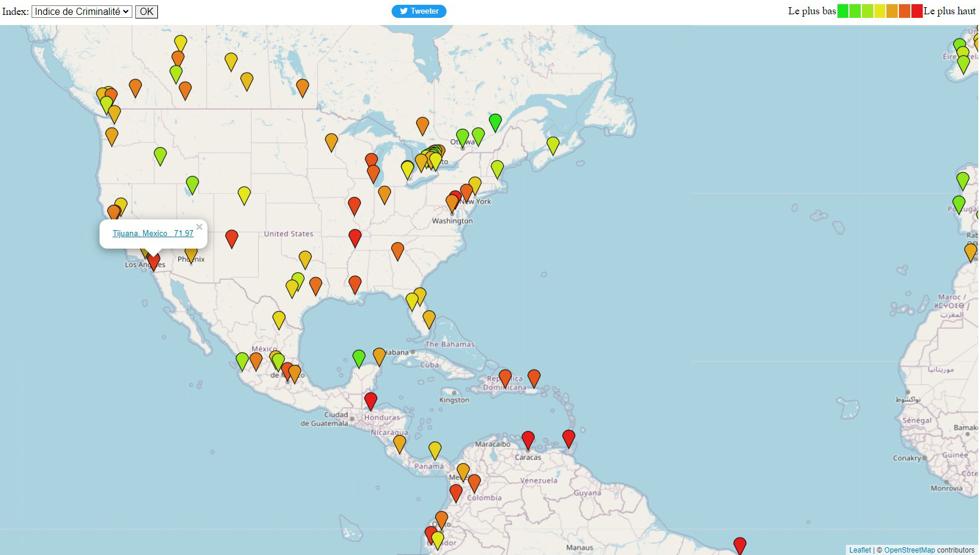This screenshot has height=555, width=980.
Task: Select the yellow-orange marker at Phoenix
Action: [x=191, y=255]
